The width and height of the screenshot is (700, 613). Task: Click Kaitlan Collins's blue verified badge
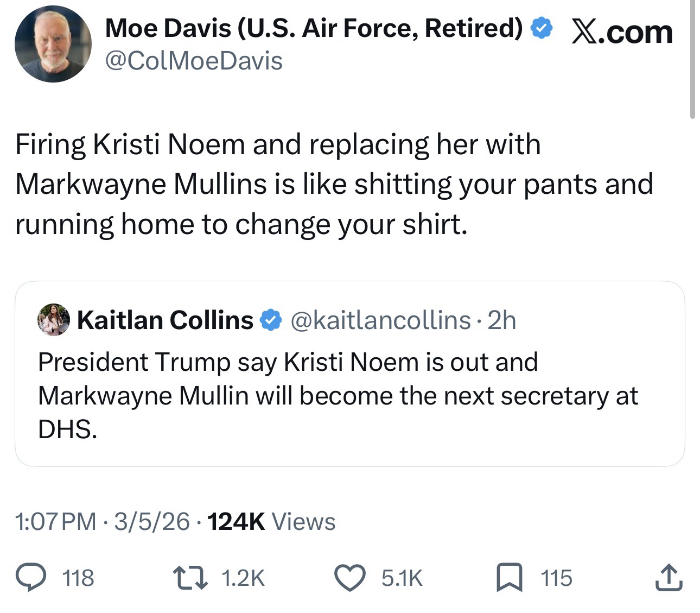(x=271, y=320)
